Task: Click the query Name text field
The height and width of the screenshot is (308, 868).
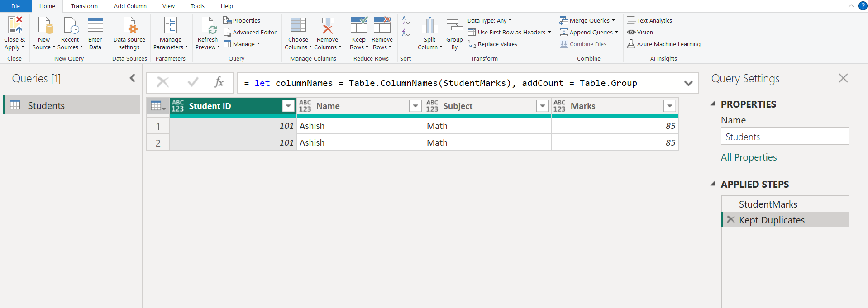Action: pyautogui.click(x=784, y=137)
